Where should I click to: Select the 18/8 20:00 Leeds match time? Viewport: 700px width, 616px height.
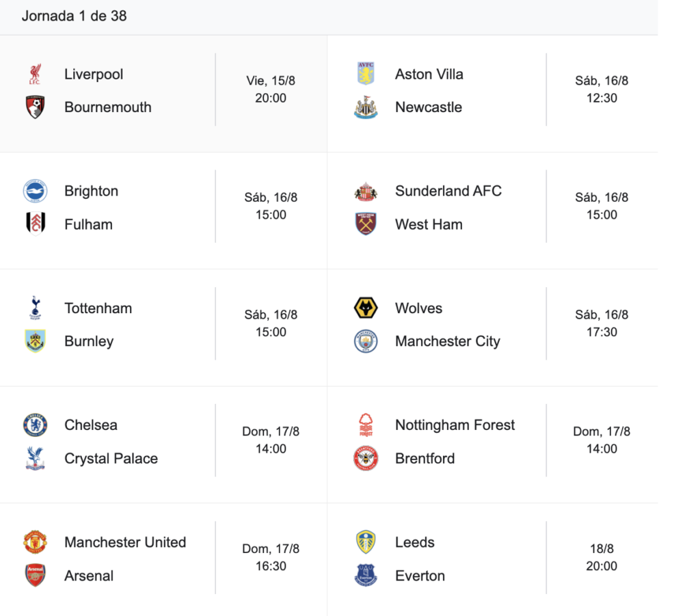coord(602,557)
